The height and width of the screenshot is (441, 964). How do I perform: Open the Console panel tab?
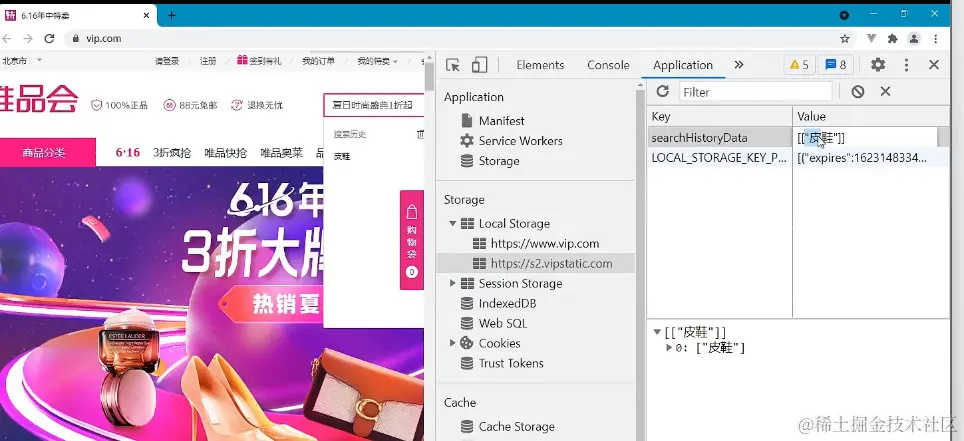608,65
